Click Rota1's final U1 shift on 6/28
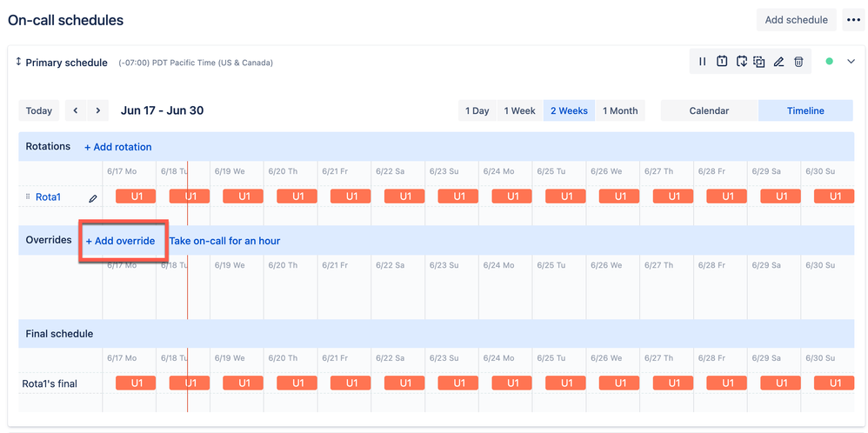The image size is (868, 433). 727,383
